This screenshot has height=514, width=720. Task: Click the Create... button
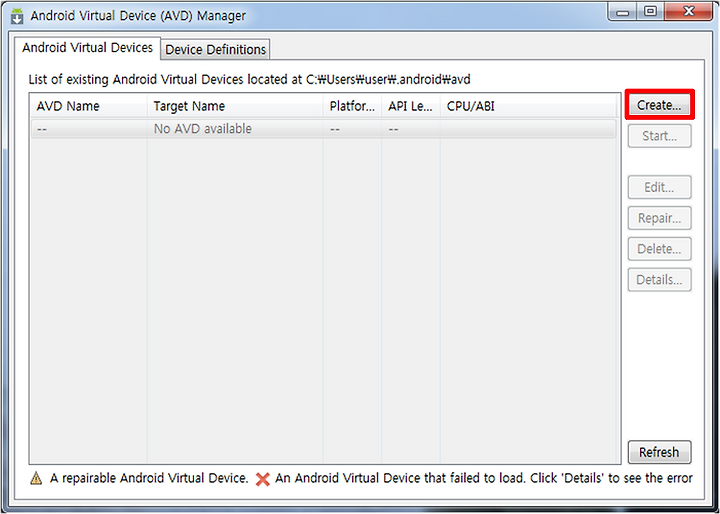click(x=659, y=105)
